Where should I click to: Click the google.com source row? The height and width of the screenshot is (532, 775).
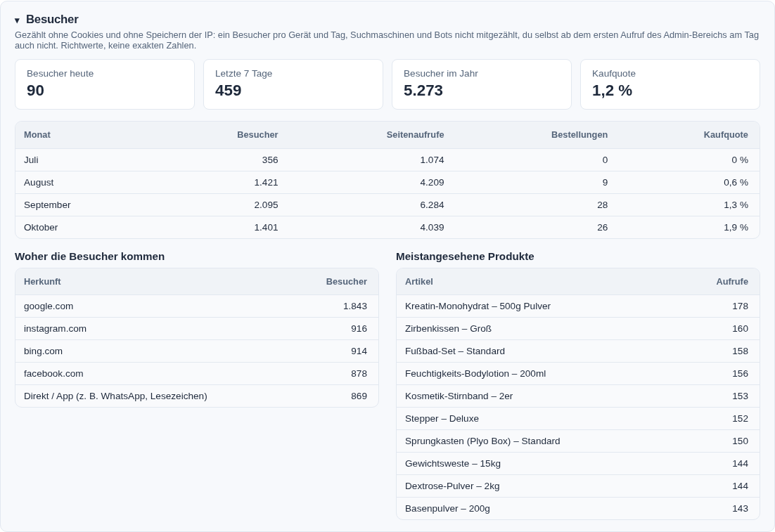[197, 306]
